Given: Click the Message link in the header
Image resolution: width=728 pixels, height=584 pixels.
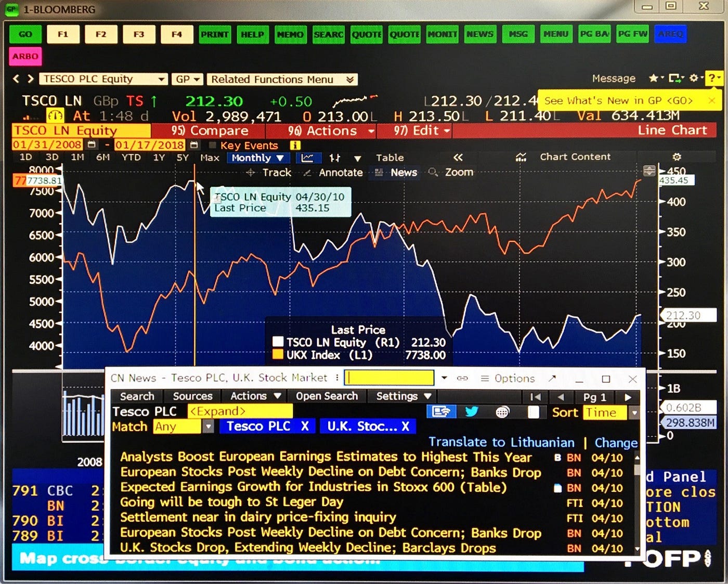Looking at the screenshot, I should (x=614, y=79).
